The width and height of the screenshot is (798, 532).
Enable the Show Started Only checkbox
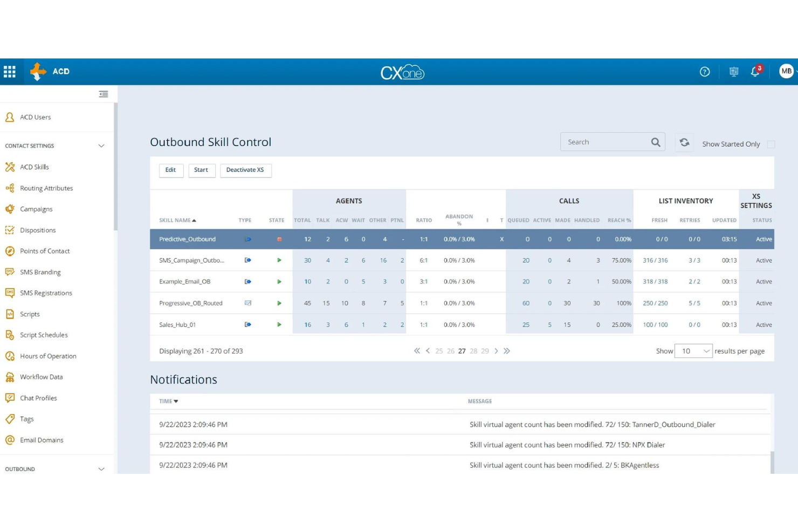771,144
